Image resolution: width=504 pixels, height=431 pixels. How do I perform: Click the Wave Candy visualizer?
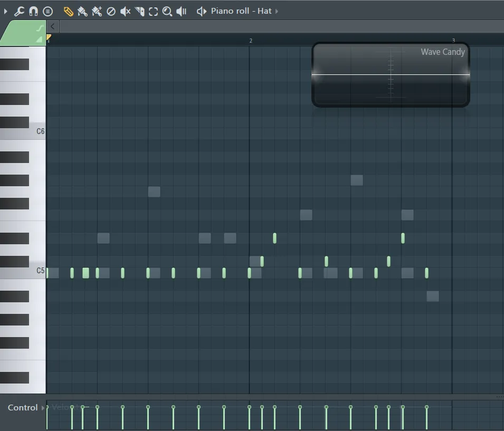391,74
